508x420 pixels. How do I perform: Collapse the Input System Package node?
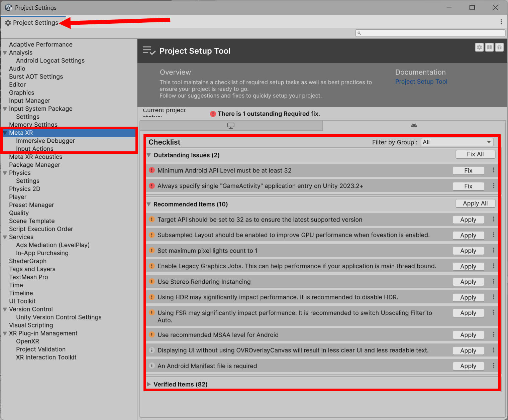point(5,109)
